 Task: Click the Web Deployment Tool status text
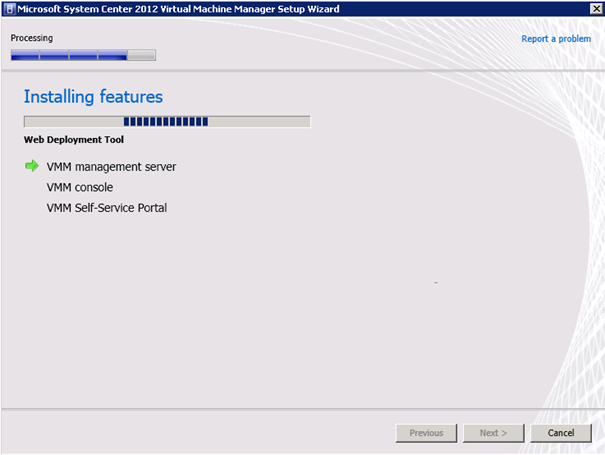(x=74, y=140)
